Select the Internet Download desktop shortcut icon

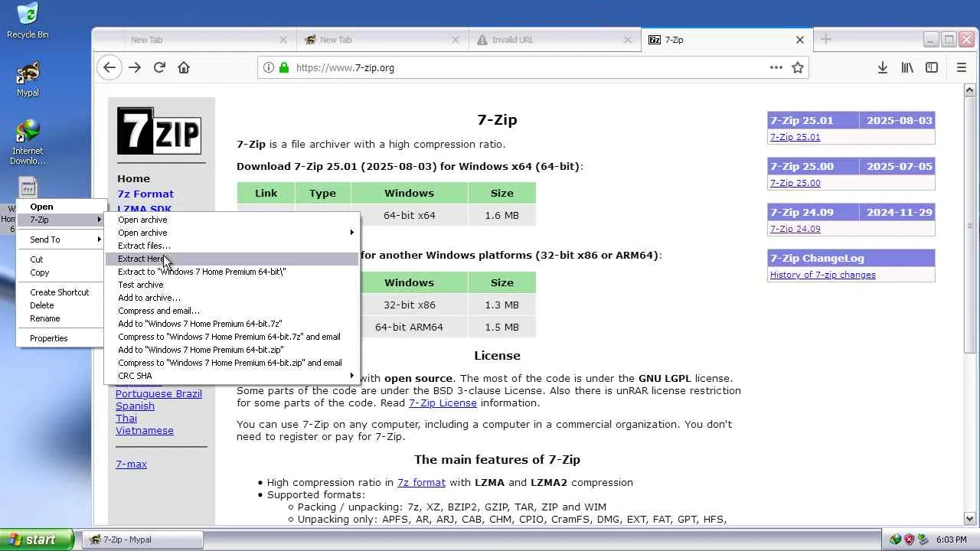pyautogui.click(x=28, y=142)
